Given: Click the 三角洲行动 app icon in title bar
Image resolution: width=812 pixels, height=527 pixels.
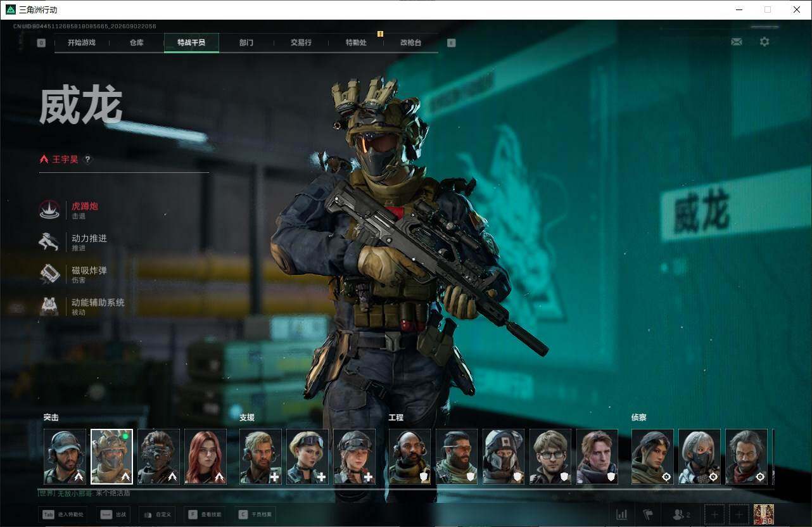Looking at the screenshot, I should [11, 10].
